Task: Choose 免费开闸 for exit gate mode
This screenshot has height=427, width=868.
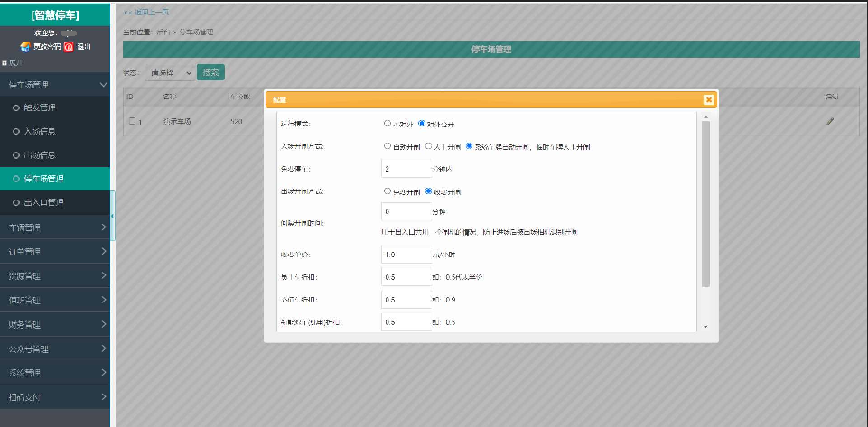Action: [x=387, y=191]
